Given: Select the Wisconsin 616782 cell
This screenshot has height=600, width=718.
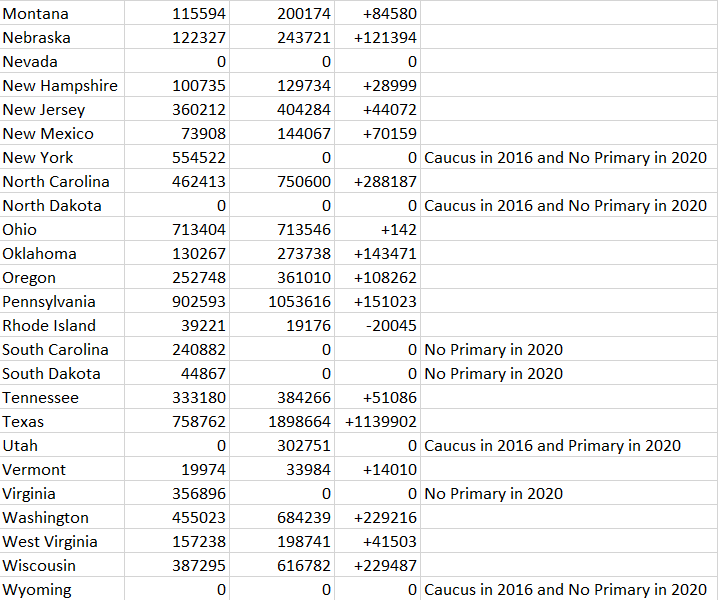Looking at the screenshot, I should coord(282,565).
